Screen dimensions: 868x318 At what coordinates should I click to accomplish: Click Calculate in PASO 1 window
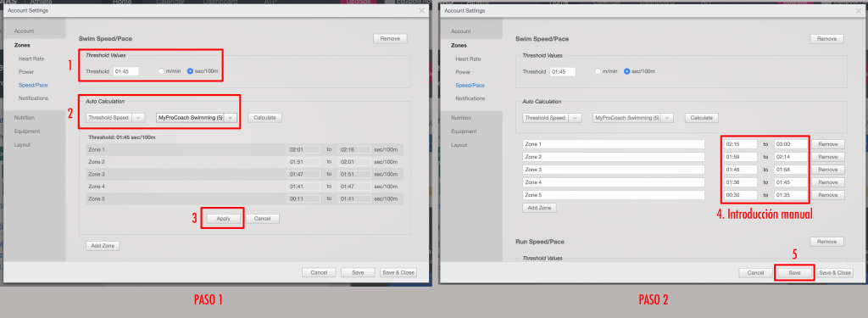point(264,118)
